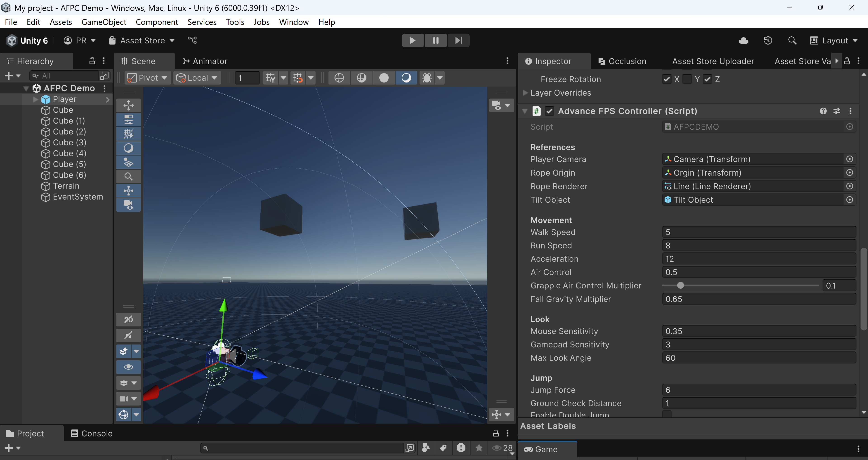Toggle grid snap increment icon
Screen dimensions: 868x460
pos(297,78)
